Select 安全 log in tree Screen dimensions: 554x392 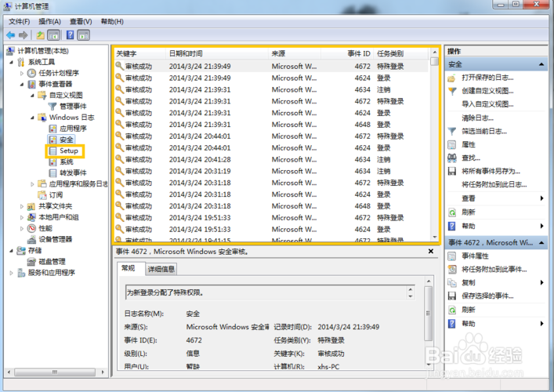[x=66, y=140]
